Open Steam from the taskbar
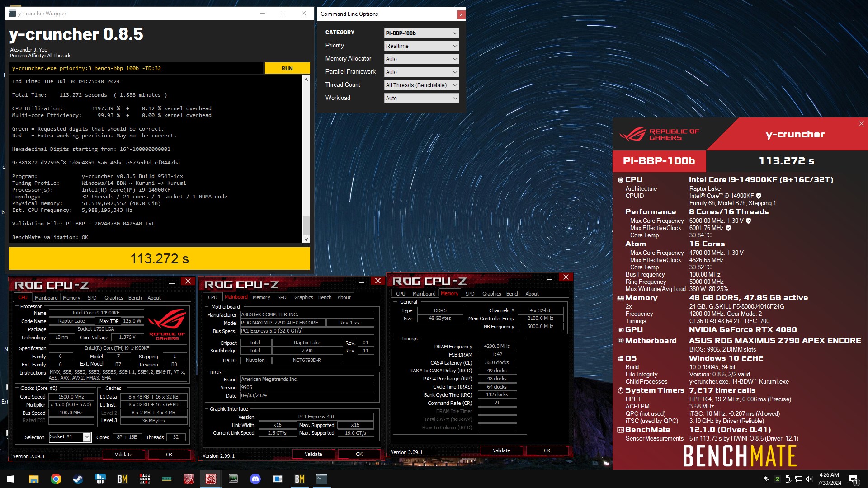Viewport: 868px width, 488px height. [78, 479]
